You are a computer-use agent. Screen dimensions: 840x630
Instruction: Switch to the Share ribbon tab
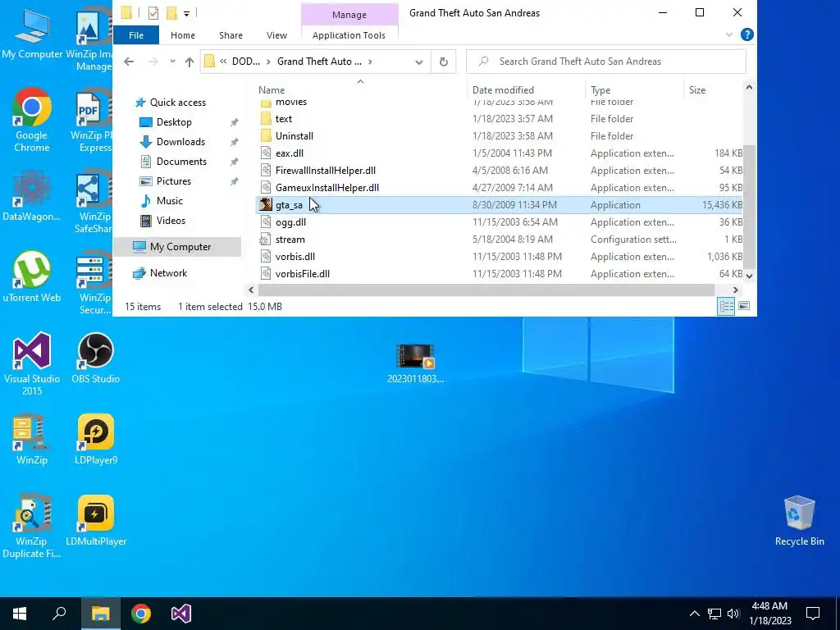[231, 34]
